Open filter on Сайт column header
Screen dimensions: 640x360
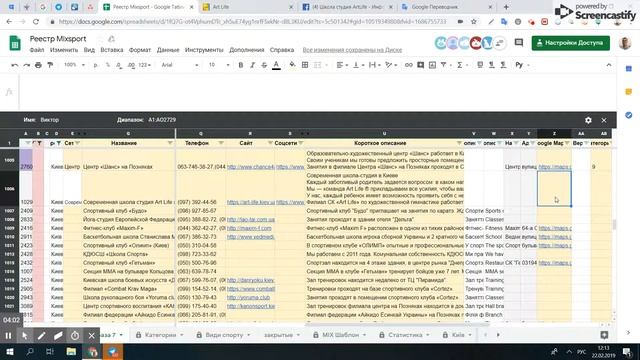[x=270, y=143]
